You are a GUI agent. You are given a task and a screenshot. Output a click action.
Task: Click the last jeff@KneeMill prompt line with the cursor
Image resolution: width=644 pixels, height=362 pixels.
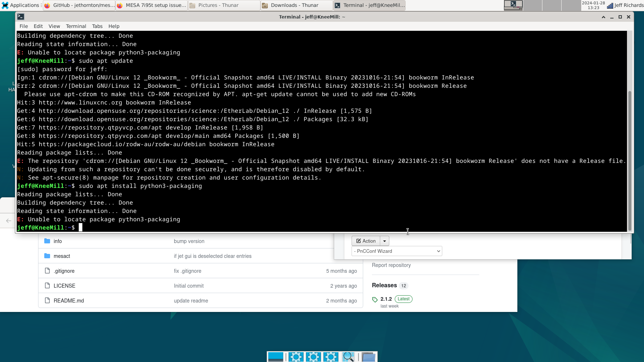pyautogui.click(x=50, y=227)
